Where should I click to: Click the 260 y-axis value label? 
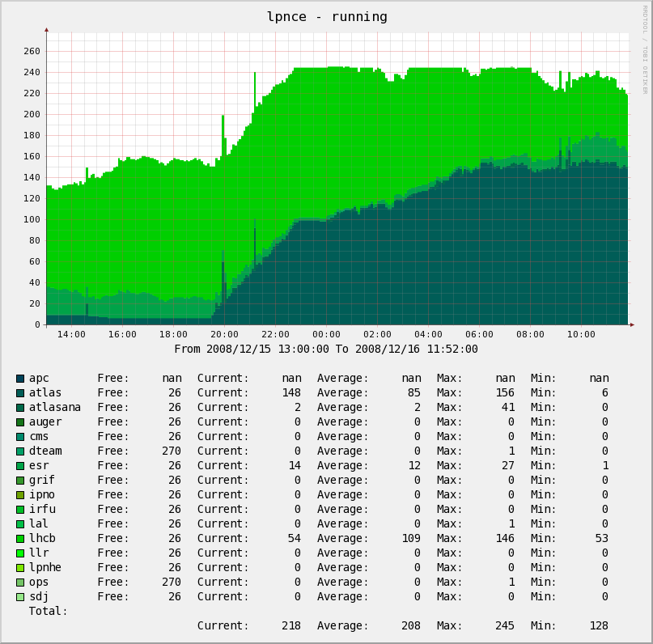click(32, 51)
